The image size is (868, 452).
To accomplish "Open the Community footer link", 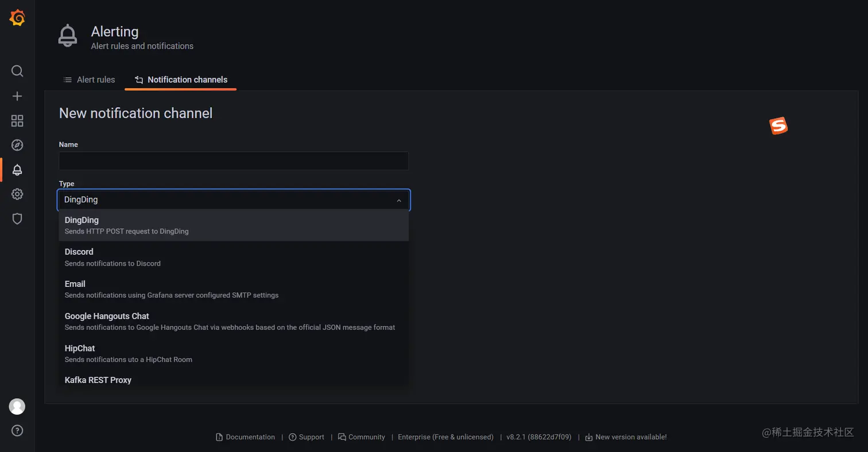I will pyautogui.click(x=362, y=437).
